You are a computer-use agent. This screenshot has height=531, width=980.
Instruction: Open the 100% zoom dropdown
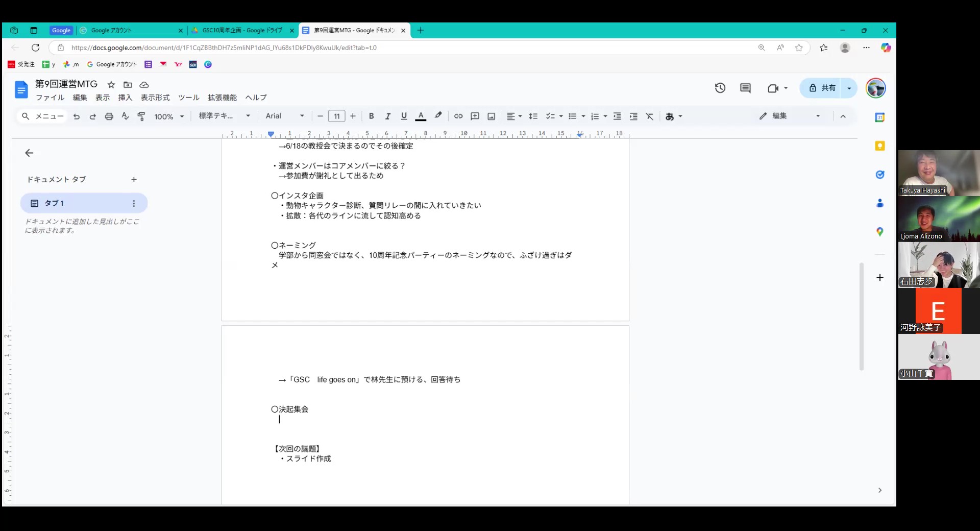[168, 116]
